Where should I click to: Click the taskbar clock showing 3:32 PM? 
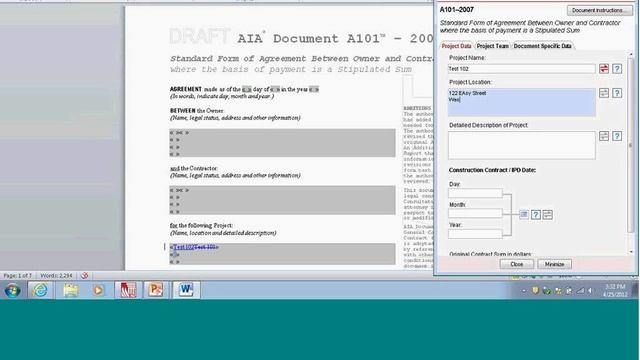coord(616,290)
